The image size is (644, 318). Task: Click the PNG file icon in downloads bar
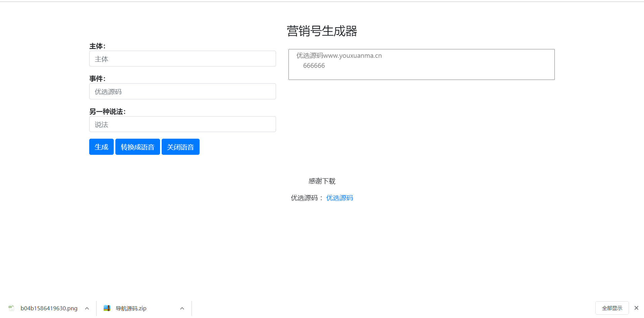(11, 308)
